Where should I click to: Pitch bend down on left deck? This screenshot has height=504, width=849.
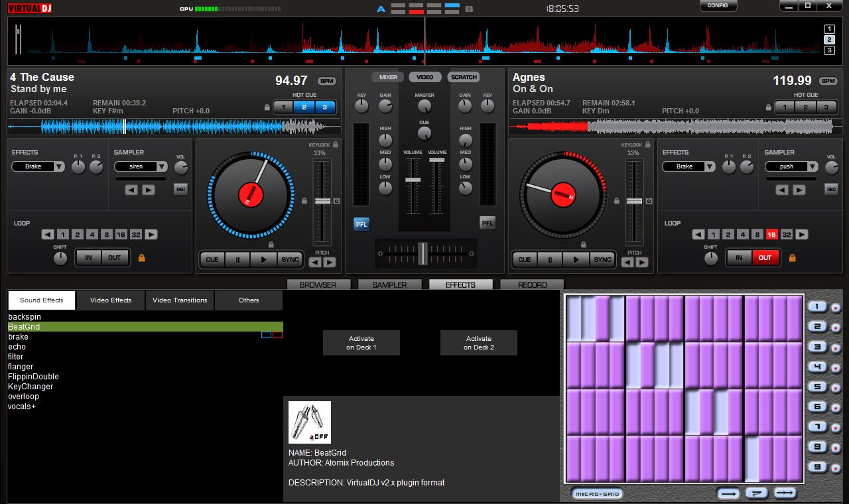315,262
